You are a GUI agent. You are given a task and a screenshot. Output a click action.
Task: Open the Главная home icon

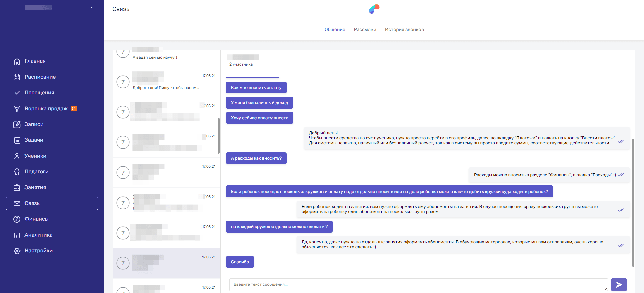17,61
